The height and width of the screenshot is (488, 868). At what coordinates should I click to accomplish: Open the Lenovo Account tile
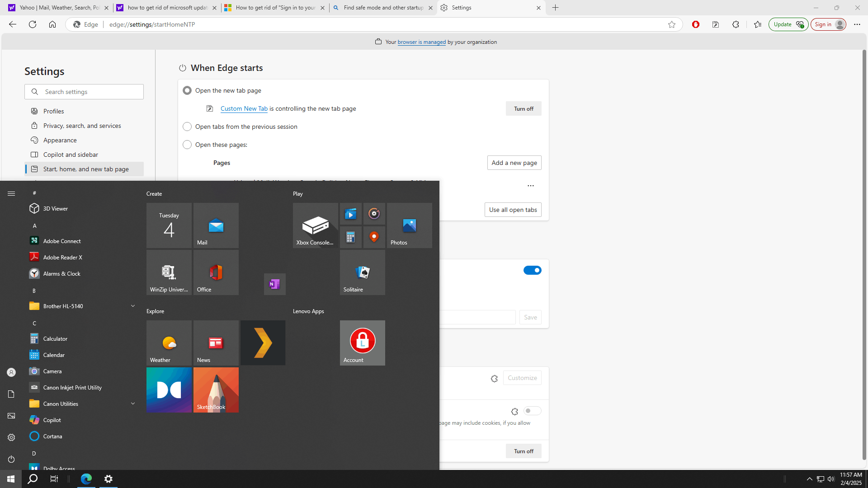click(362, 343)
